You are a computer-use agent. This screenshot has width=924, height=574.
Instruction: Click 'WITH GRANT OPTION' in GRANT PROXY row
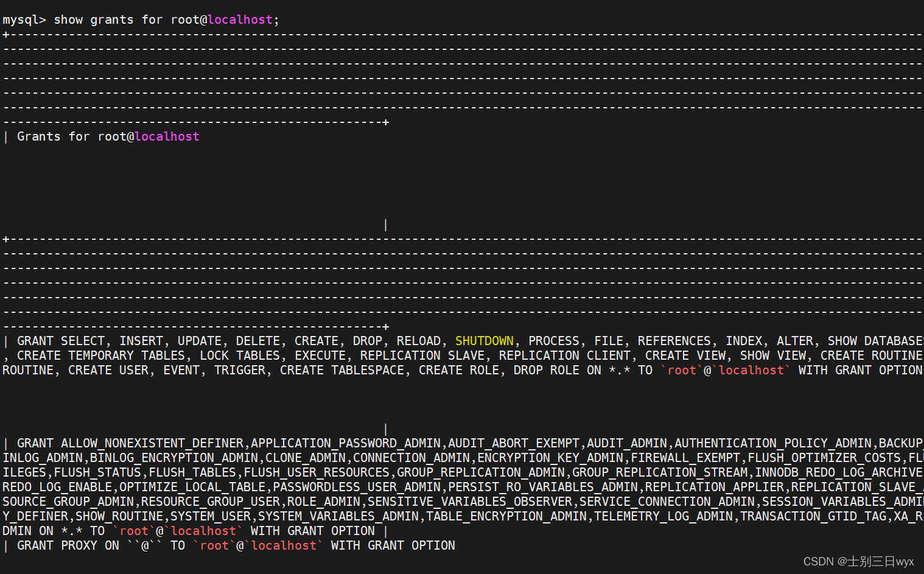pyautogui.click(x=393, y=546)
